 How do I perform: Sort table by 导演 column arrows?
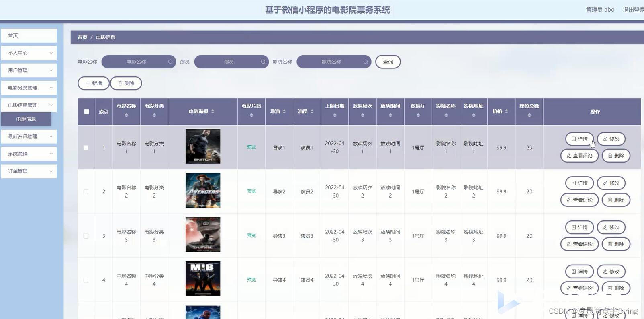(x=284, y=111)
